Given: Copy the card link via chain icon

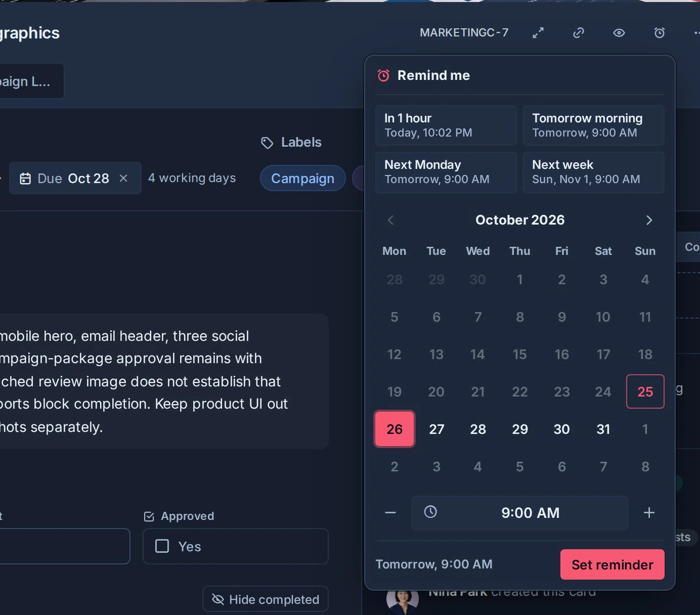Looking at the screenshot, I should [579, 33].
